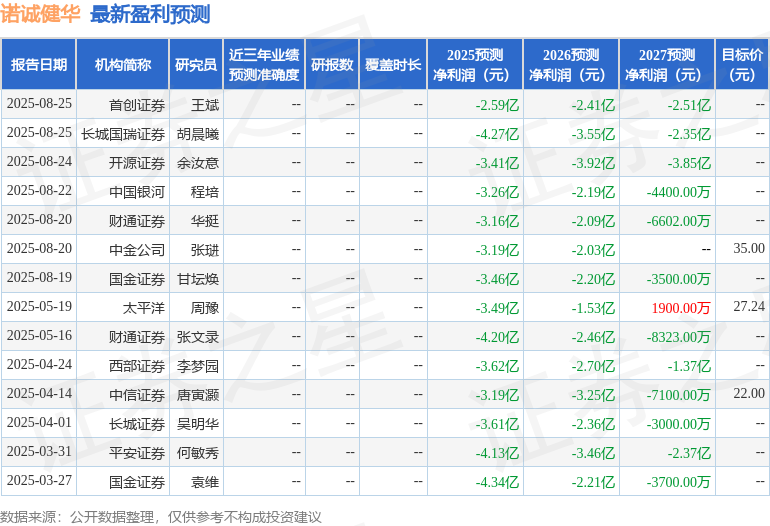Click the 目标价 column header
770x526 pixels.
click(x=742, y=64)
